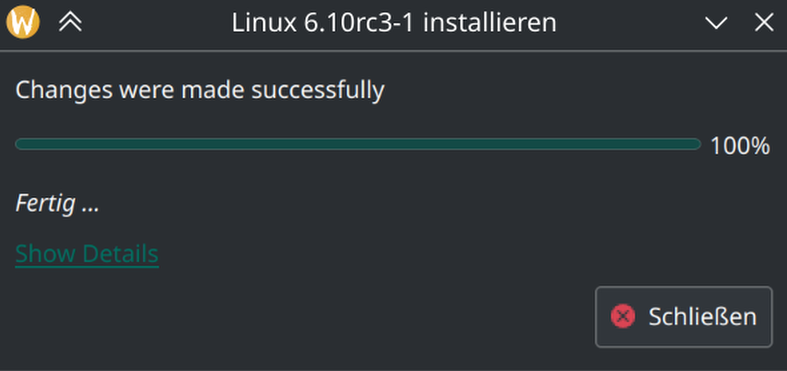Open the window menu from the W icon
Viewport: 787px width, 371px height.
[23, 22]
